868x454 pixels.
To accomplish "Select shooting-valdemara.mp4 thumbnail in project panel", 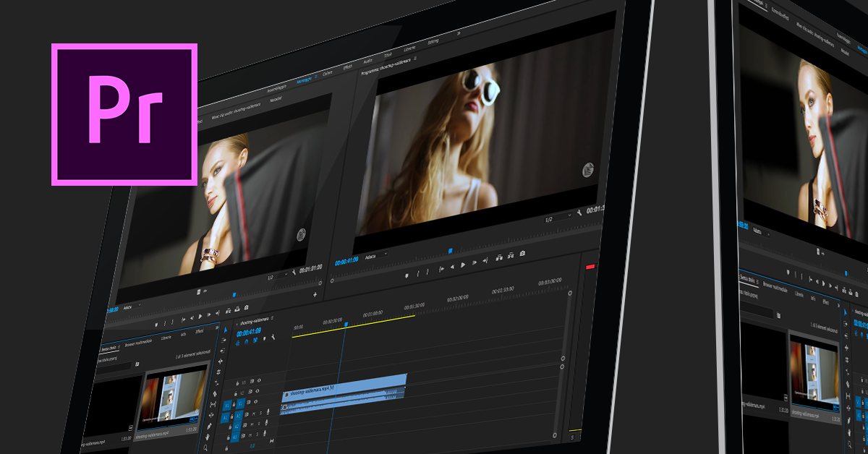I will click(x=174, y=398).
